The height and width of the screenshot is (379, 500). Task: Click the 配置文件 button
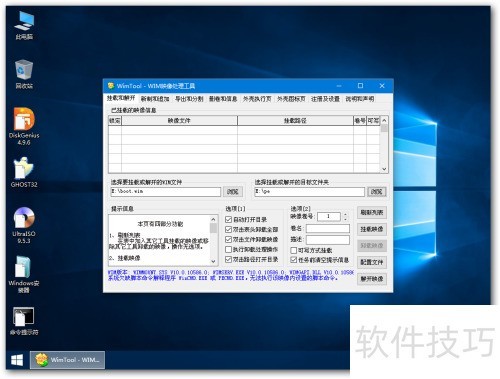coord(372,262)
